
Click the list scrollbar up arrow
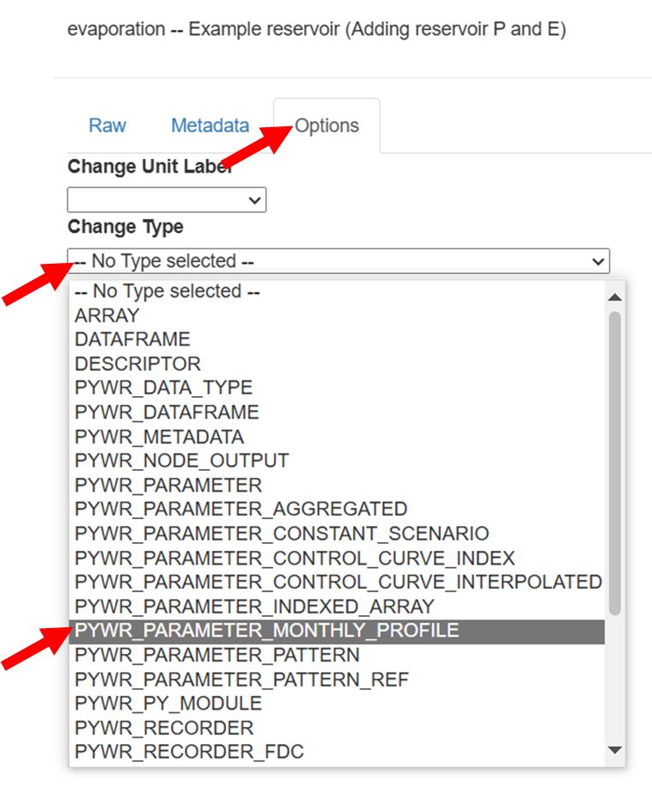pyautogui.click(x=614, y=297)
